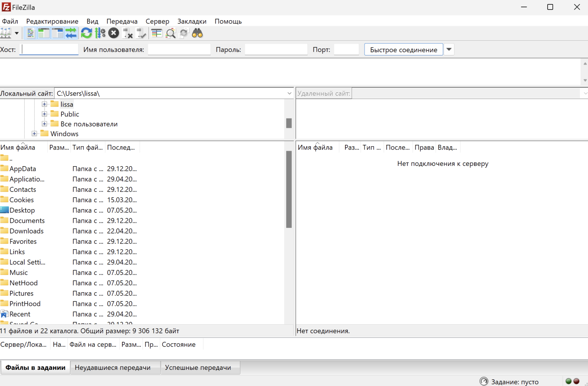Sort remote list by Права column
The width and height of the screenshot is (588, 386).
[x=424, y=147]
